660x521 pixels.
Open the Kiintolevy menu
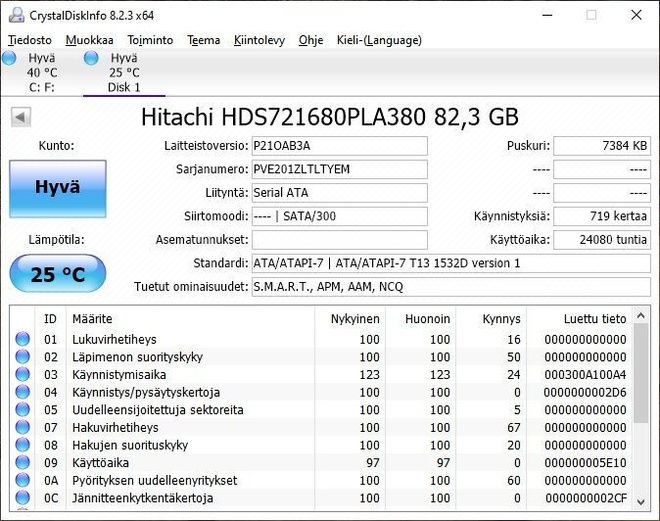(x=259, y=40)
